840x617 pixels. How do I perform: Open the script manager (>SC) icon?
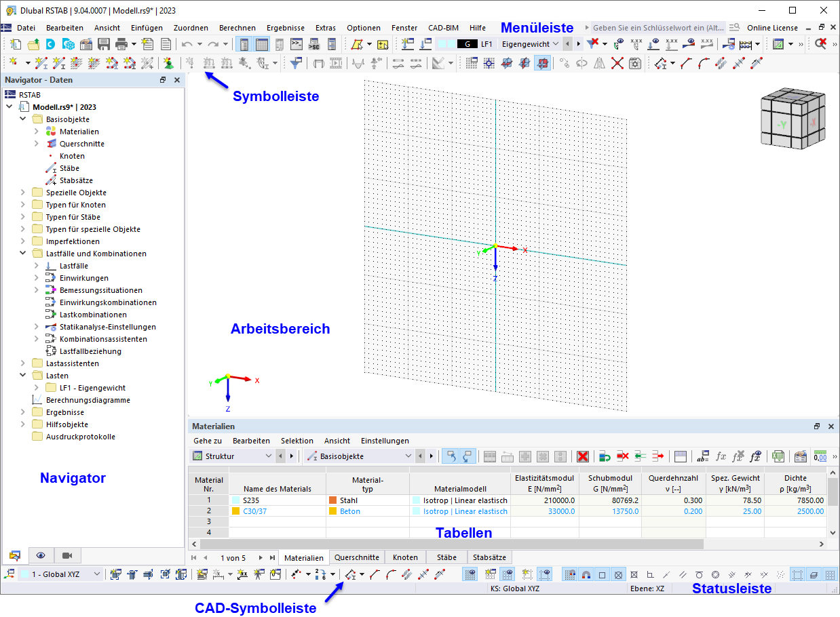pos(314,44)
